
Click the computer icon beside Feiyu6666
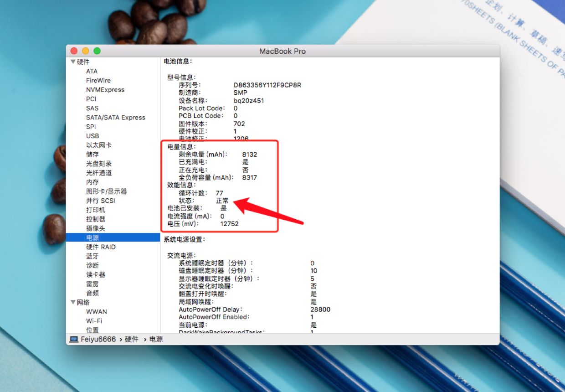click(x=74, y=340)
